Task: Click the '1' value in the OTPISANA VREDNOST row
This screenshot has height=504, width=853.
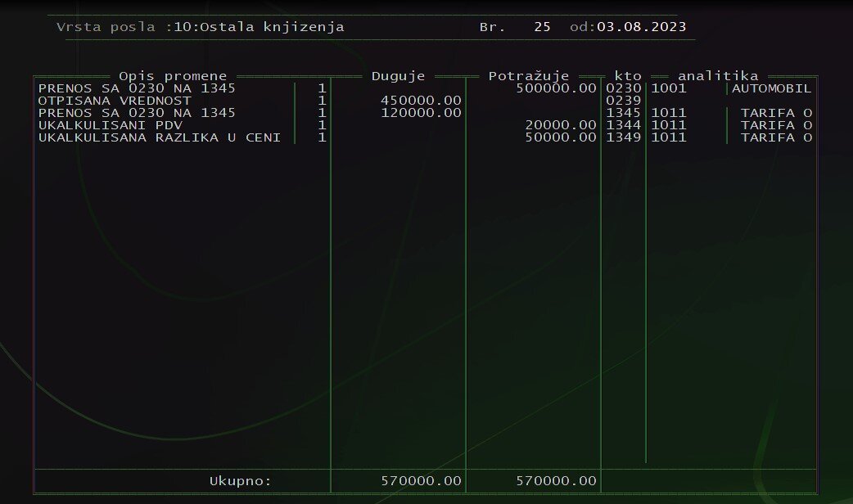Action: pyautogui.click(x=322, y=101)
